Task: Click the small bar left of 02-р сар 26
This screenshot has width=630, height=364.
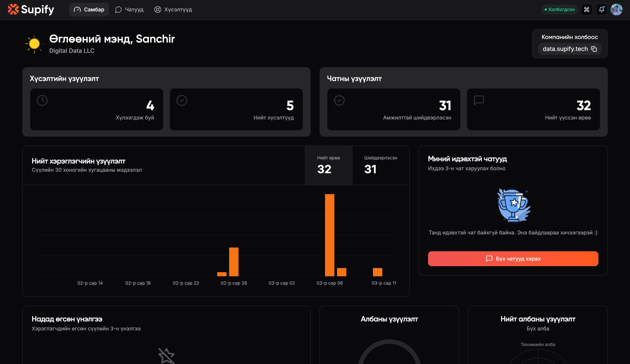Action: click(222, 274)
